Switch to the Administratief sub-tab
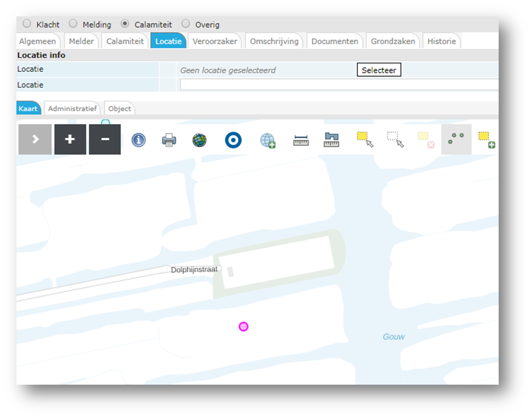 coord(72,109)
